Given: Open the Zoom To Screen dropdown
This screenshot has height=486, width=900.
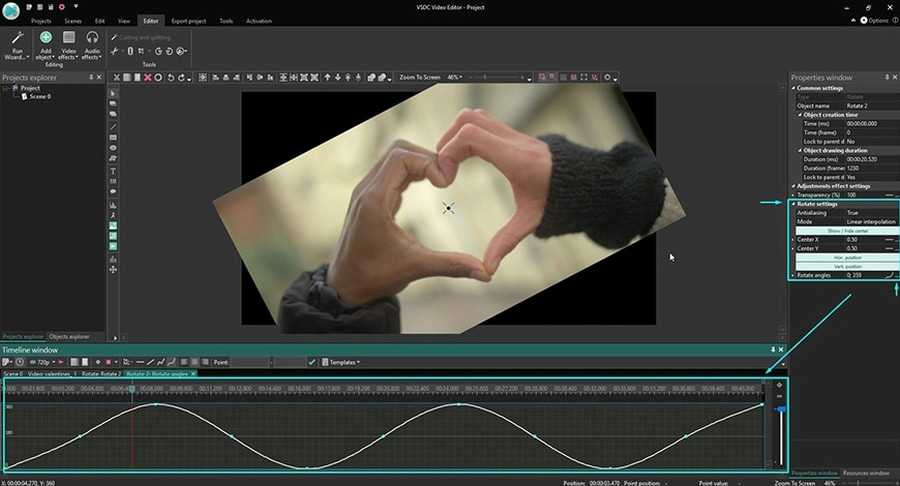Looking at the screenshot, I should coord(420,77).
